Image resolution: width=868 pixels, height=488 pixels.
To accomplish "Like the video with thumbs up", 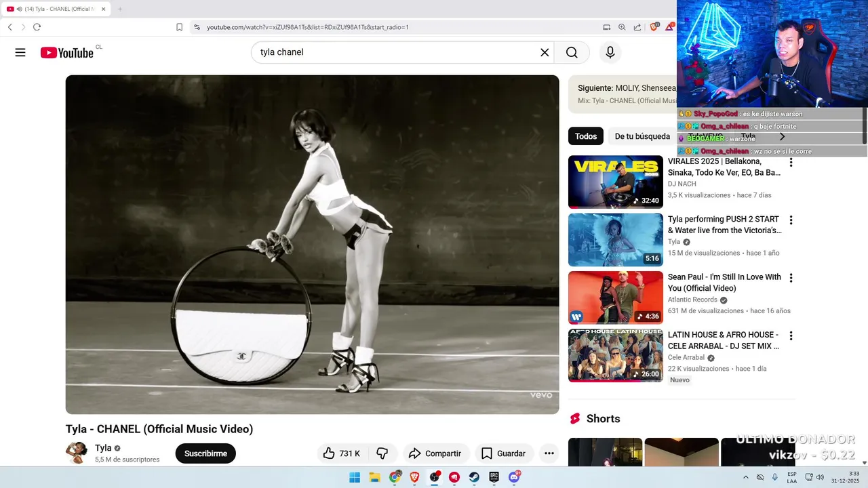I will coord(342,453).
